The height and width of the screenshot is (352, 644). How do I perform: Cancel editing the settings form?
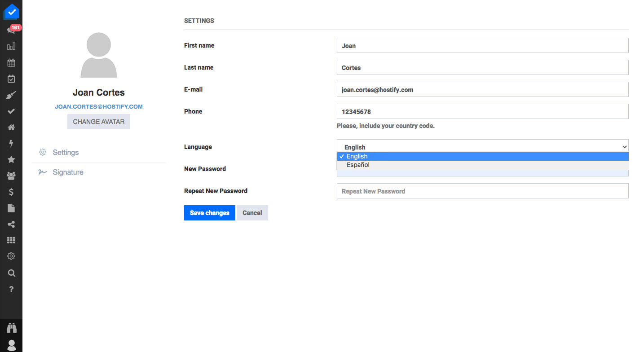click(252, 212)
